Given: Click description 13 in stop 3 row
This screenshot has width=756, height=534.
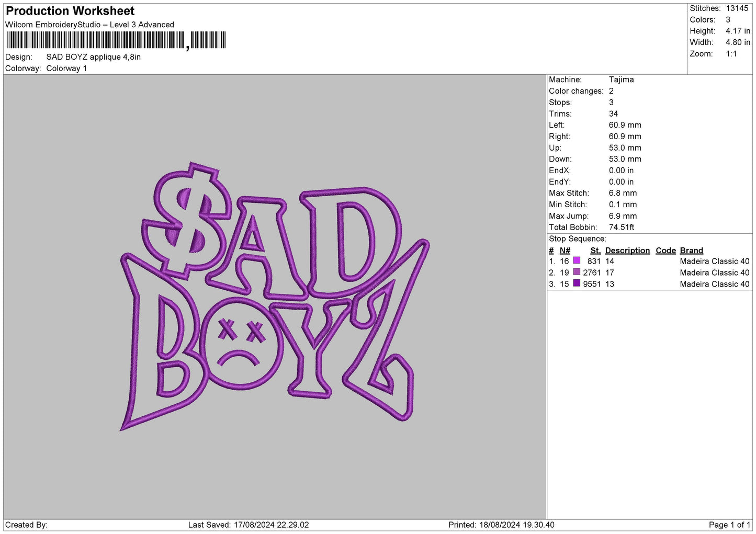Looking at the screenshot, I should click(610, 285).
